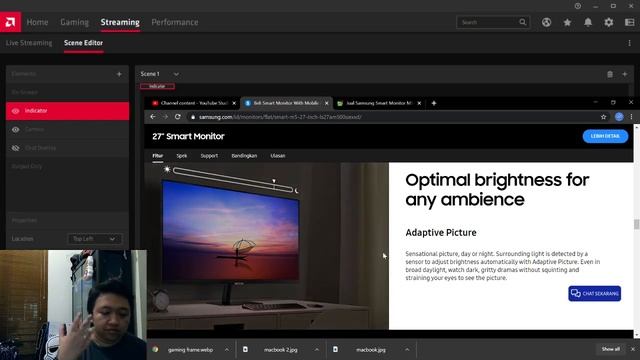Open Chrome three-dot menu
The image size is (640, 360).
pyautogui.click(x=631, y=117)
